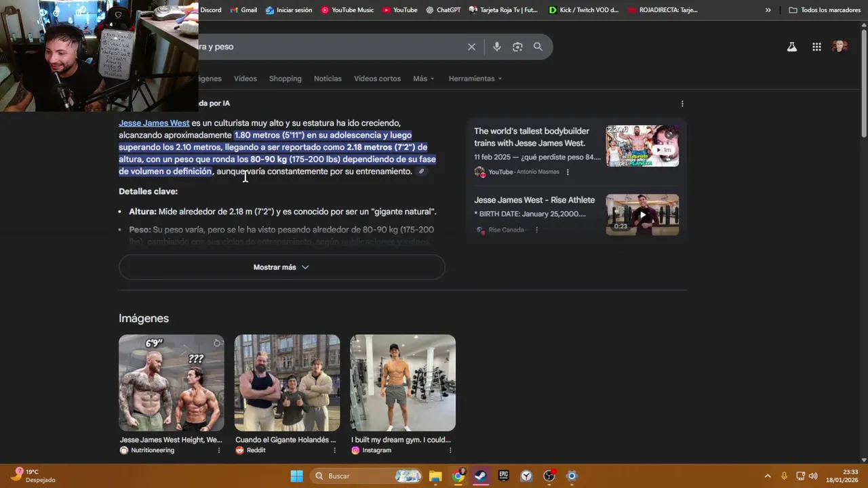Viewport: 868px width, 488px height.
Task: Open the Gmail bookmark
Action: (x=243, y=10)
